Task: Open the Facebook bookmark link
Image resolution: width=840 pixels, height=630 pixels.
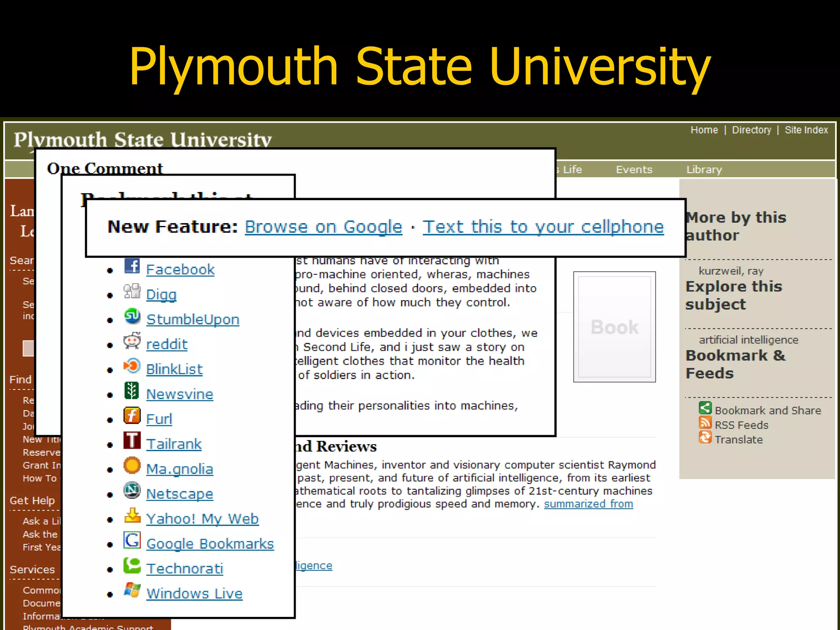Action: coord(180,270)
